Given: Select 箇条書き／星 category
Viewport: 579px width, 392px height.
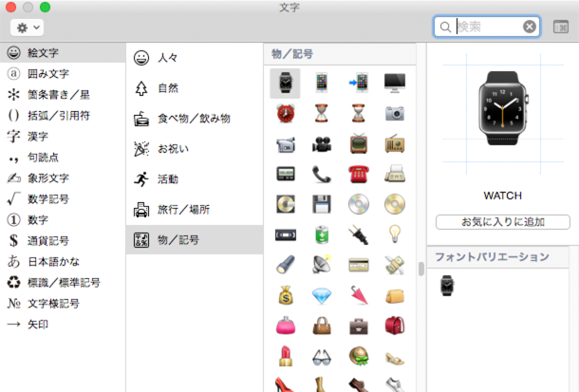Looking at the screenshot, I should [63, 95].
